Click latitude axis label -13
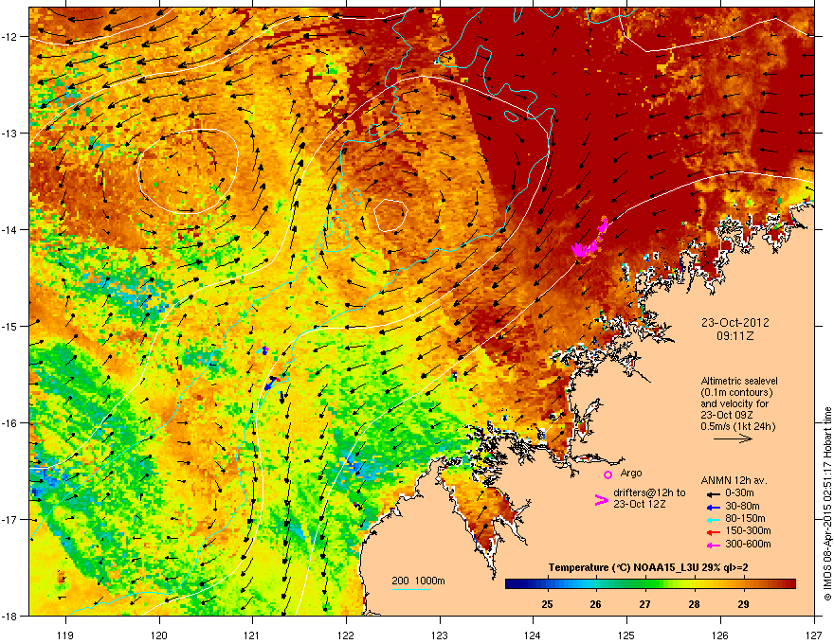 (9, 133)
